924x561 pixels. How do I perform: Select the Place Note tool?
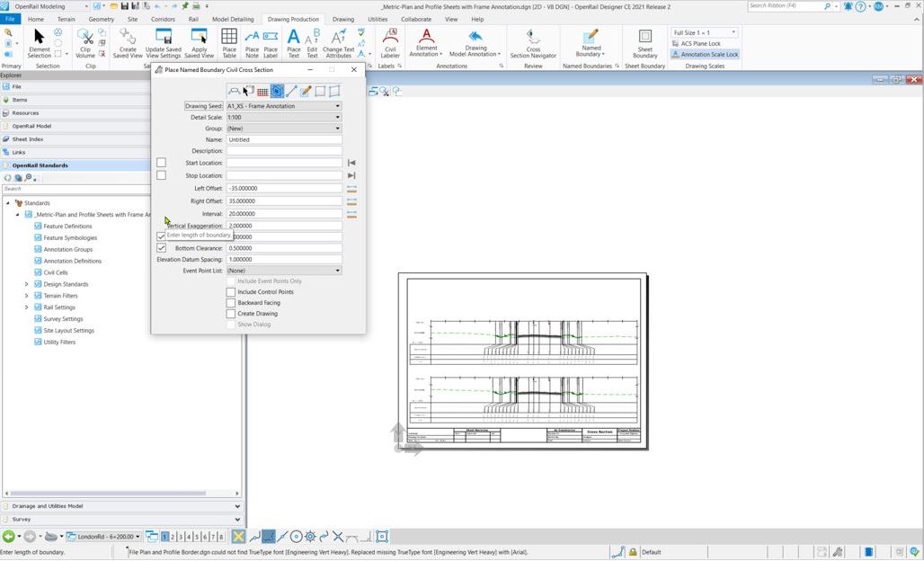click(253, 40)
